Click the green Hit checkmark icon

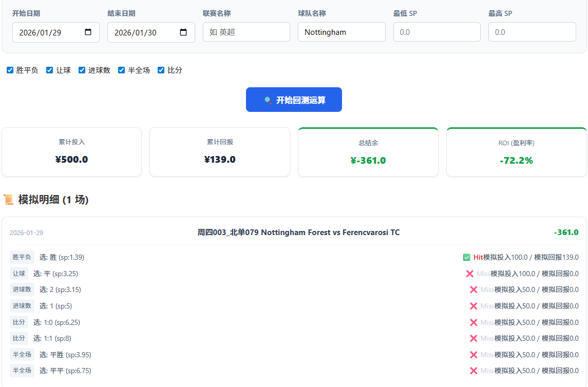pyautogui.click(x=466, y=257)
